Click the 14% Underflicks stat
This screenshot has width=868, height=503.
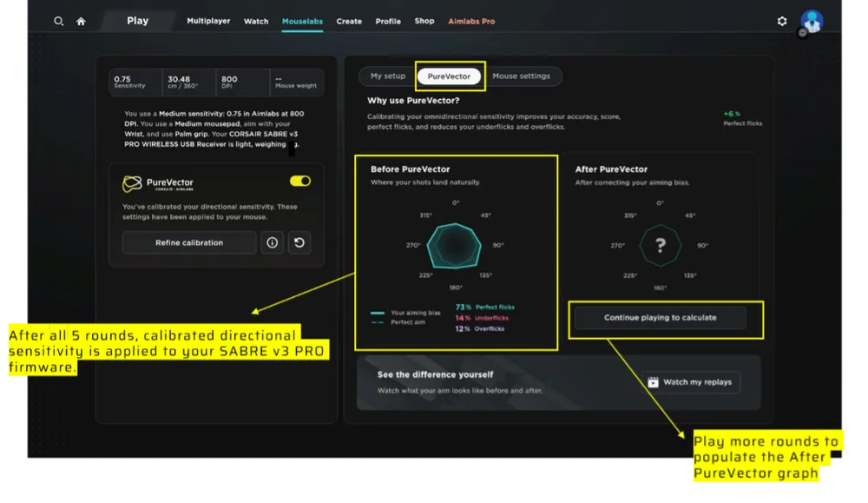(482, 318)
